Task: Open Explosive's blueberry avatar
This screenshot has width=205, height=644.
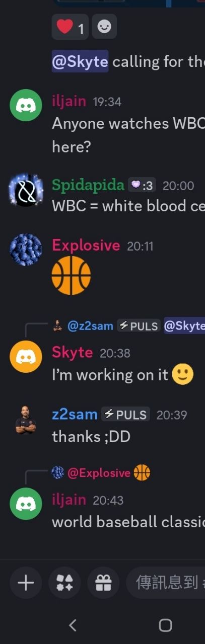Action: 26,249
